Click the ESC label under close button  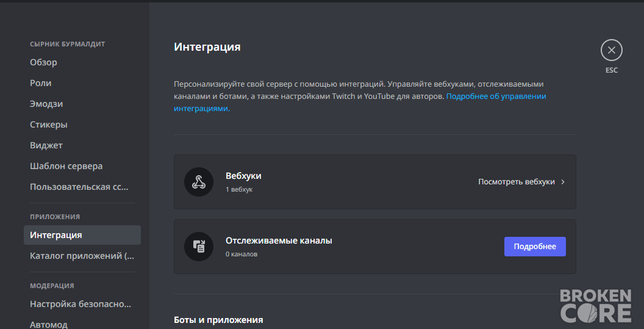click(612, 70)
